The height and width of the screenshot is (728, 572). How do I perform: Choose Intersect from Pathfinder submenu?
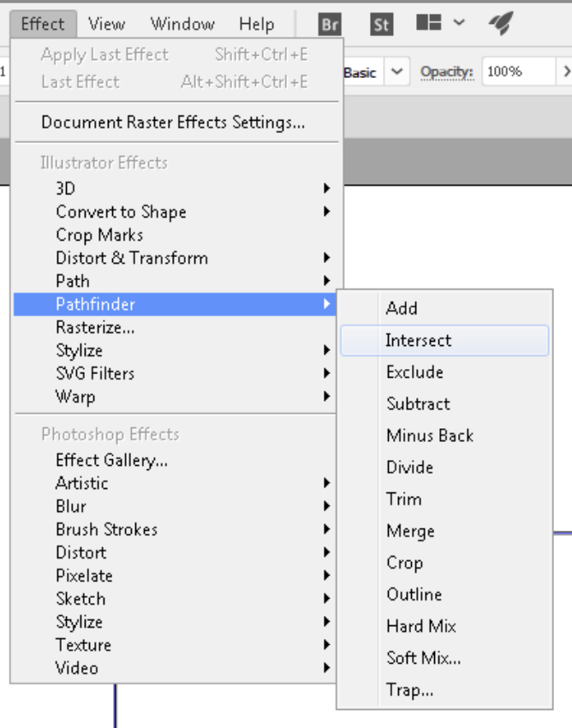[418, 340]
